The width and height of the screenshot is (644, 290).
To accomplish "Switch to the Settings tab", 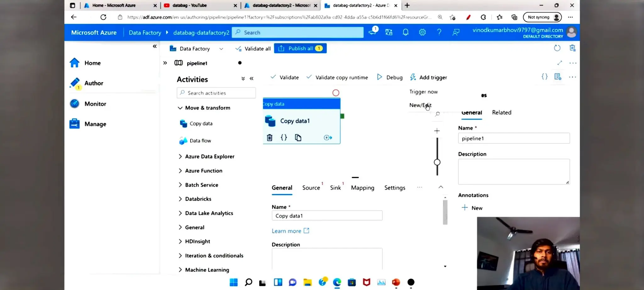I will click(395, 188).
